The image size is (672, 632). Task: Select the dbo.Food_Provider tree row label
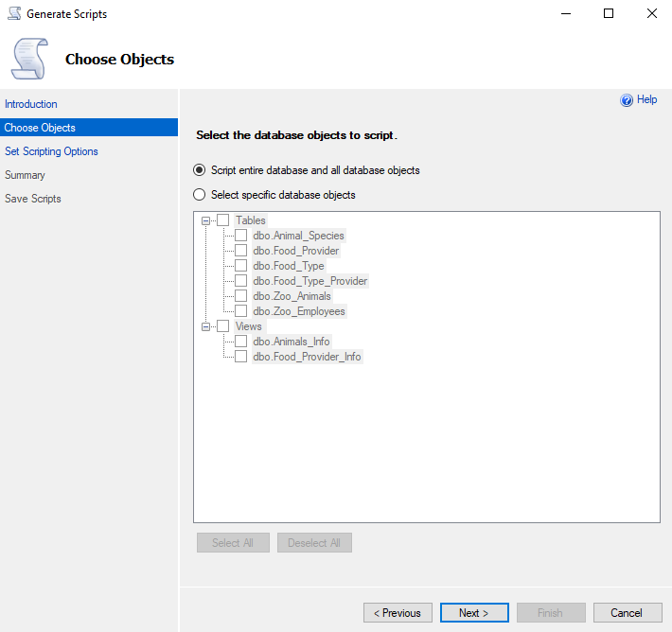coord(296,250)
